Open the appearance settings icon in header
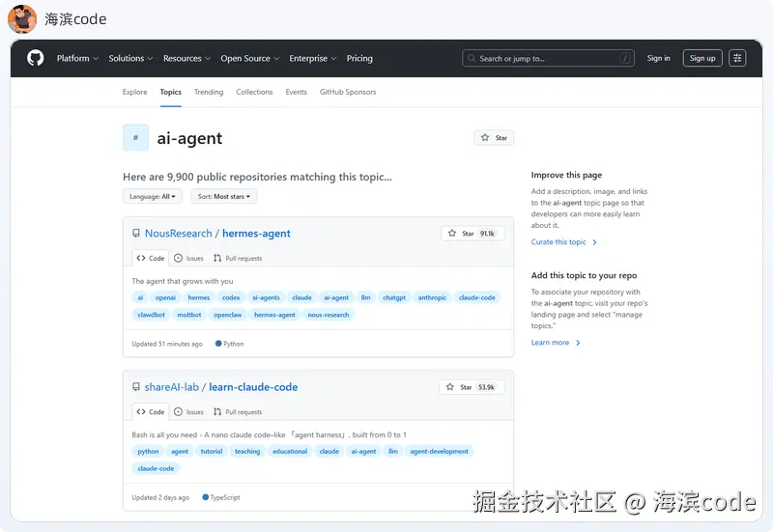 coord(737,58)
